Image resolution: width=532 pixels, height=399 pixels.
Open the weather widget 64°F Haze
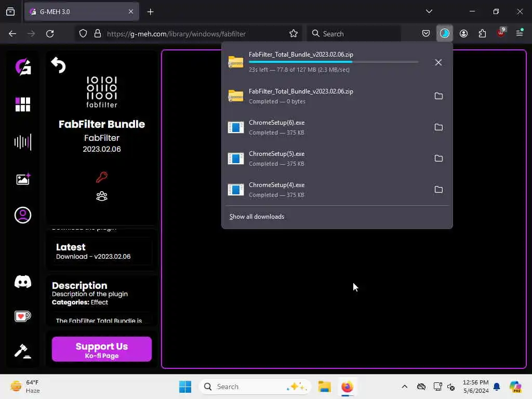[x=25, y=387]
